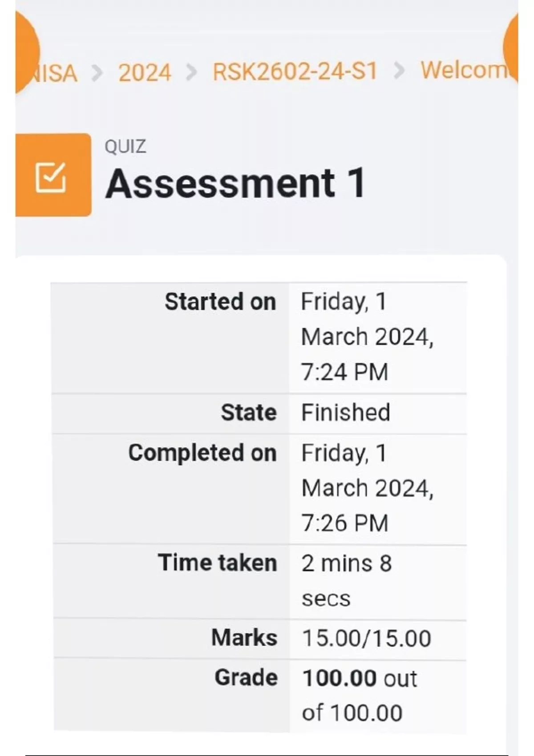Select the Started on row label
The width and height of the screenshot is (534, 756).
coord(220,302)
